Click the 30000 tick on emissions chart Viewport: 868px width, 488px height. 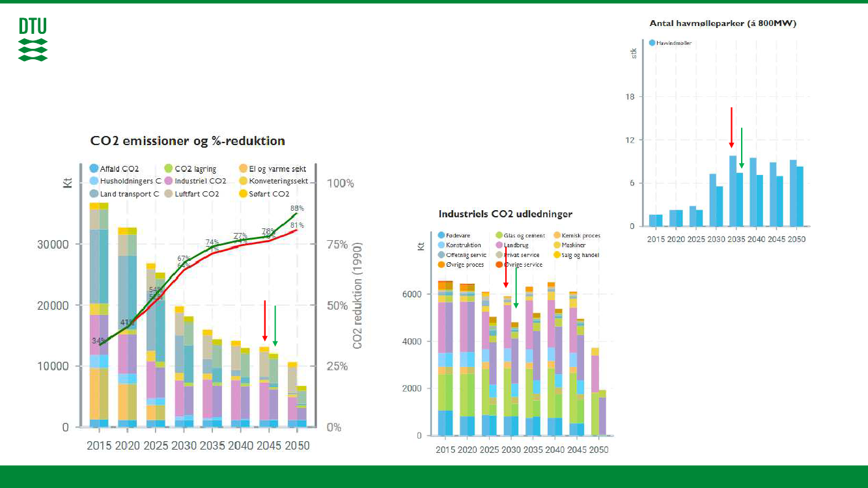(x=51, y=245)
